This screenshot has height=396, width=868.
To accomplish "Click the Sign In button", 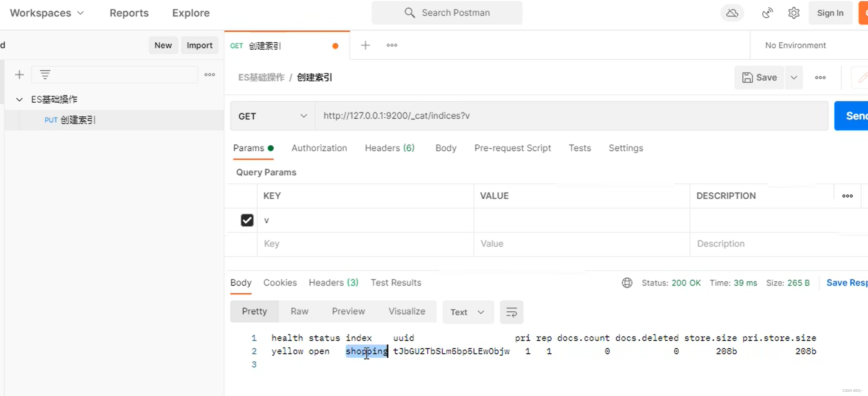I will [830, 13].
